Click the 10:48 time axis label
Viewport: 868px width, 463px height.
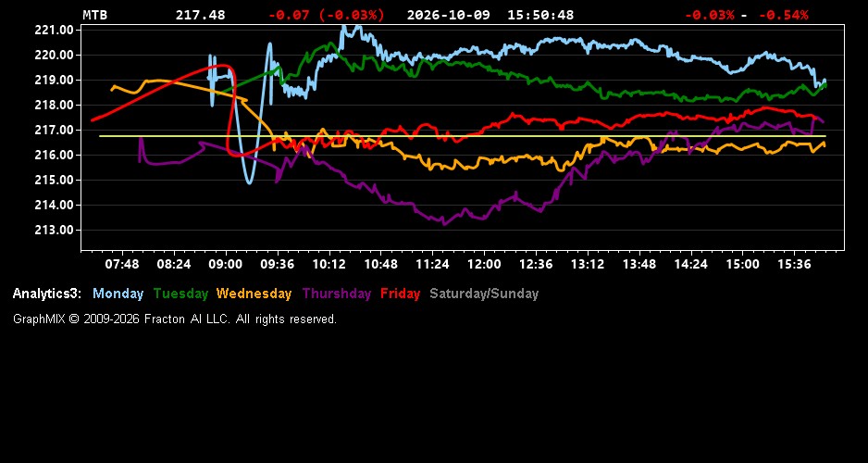(381, 264)
